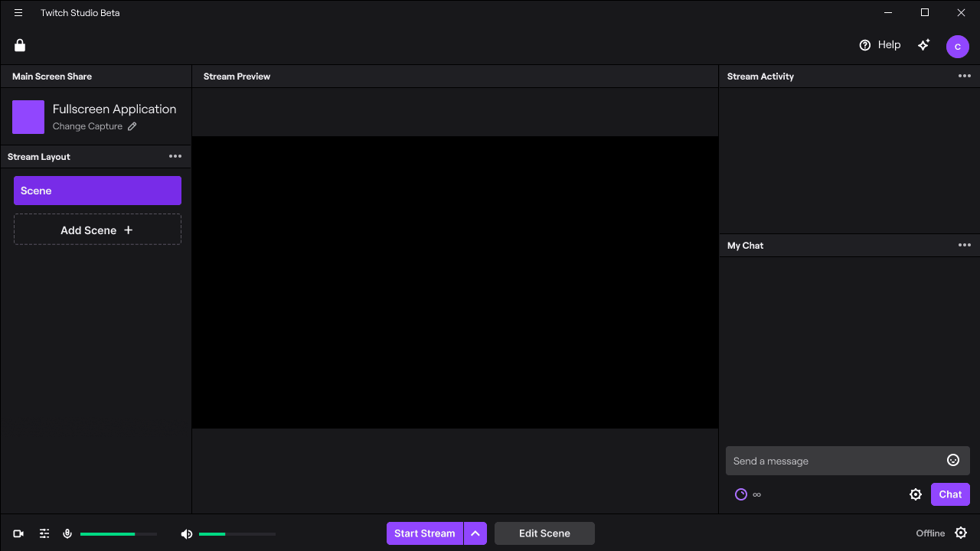Click the lock icon below the hamburger menu
Image resolution: width=980 pixels, height=551 pixels.
pos(19,44)
